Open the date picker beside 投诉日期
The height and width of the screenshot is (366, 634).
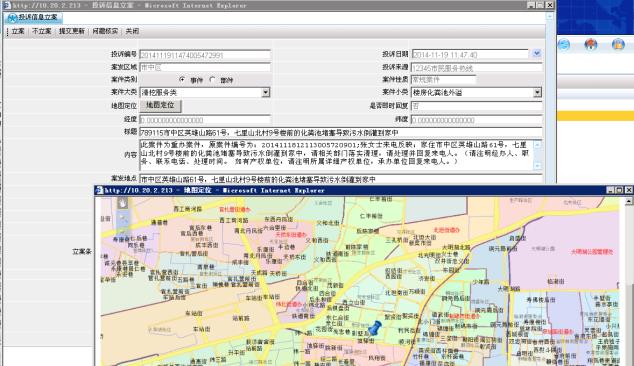(536, 53)
